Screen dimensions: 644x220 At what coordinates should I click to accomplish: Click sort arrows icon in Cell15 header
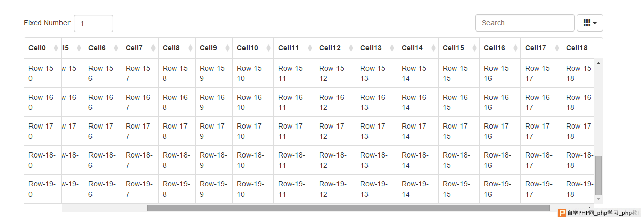pyautogui.click(x=474, y=48)
